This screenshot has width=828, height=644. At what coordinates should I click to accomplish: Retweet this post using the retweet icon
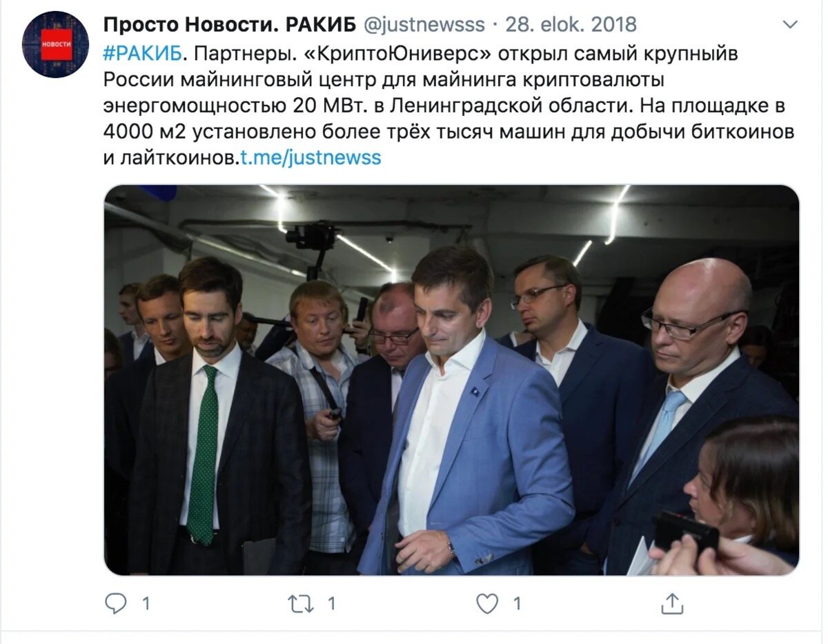click(302, 604)
